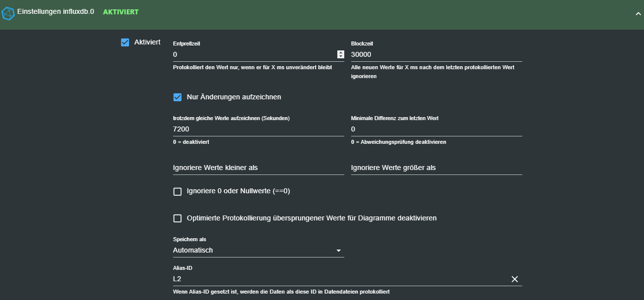Click the green AKTIVIERT status label
Screen dimensions: 644x300
point(121,12)
